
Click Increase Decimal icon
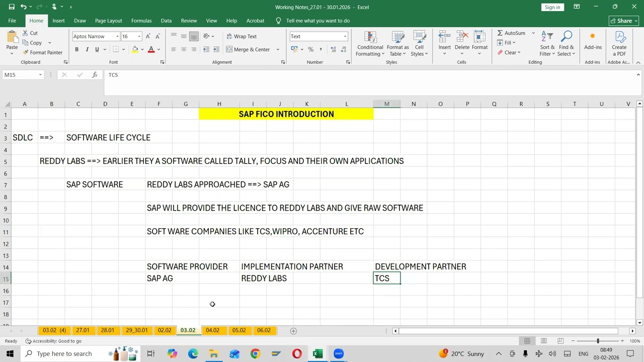click(x=333, y=49)
